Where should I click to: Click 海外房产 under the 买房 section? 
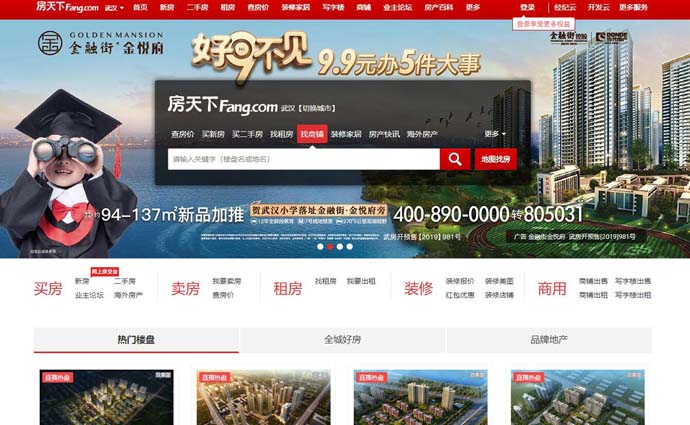[x=128, y=295]
